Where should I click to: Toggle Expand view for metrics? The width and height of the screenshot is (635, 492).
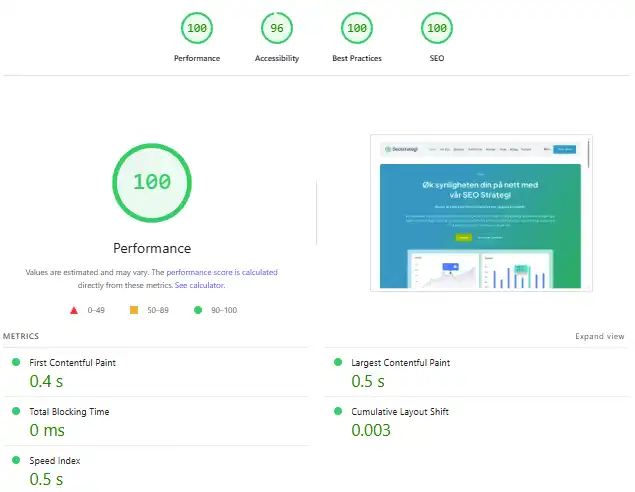[x=599, y=337]
